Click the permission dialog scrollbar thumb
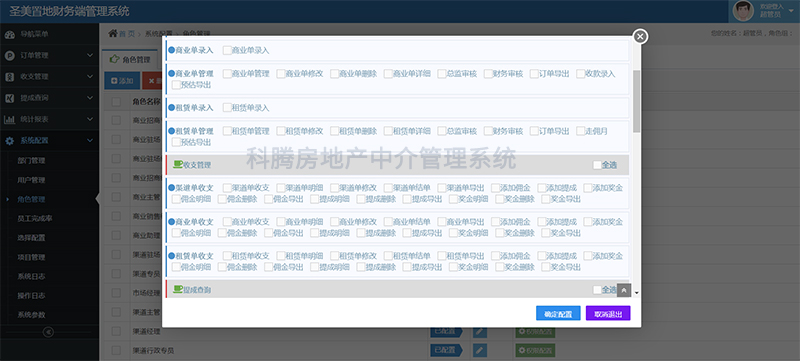 636,101
